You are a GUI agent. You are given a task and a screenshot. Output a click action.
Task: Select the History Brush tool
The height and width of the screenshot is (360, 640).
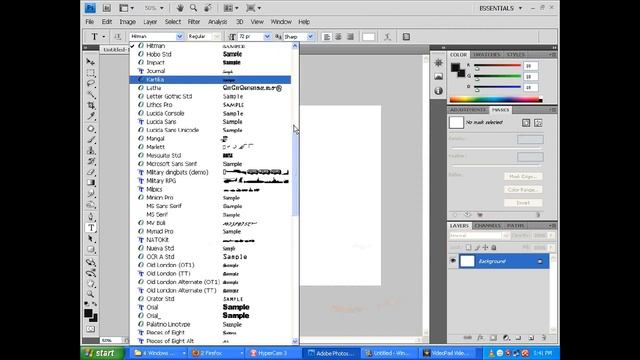point(91,162)
